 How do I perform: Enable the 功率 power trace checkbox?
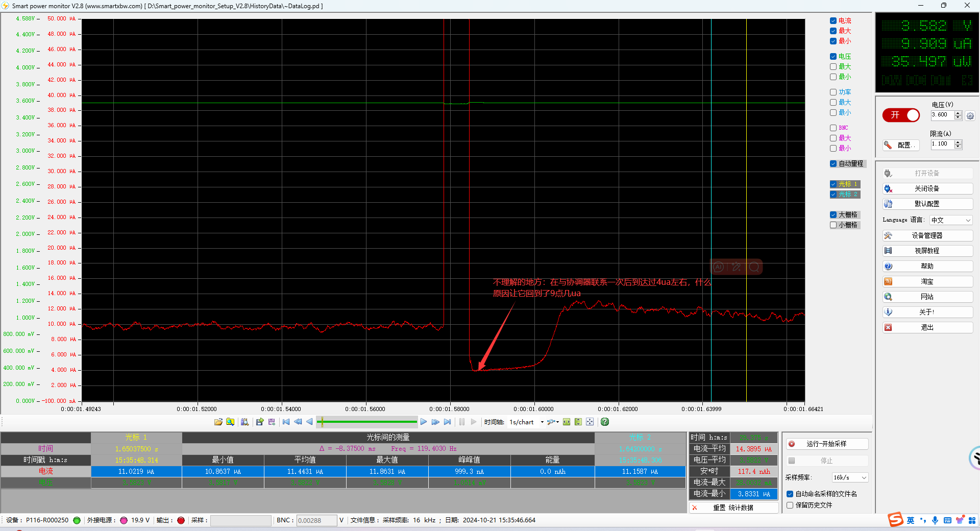833,92
